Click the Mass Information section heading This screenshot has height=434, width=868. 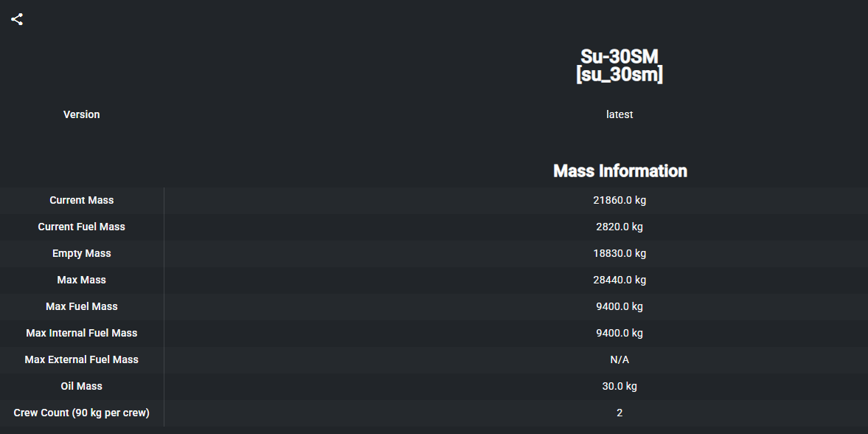(620, 170)
